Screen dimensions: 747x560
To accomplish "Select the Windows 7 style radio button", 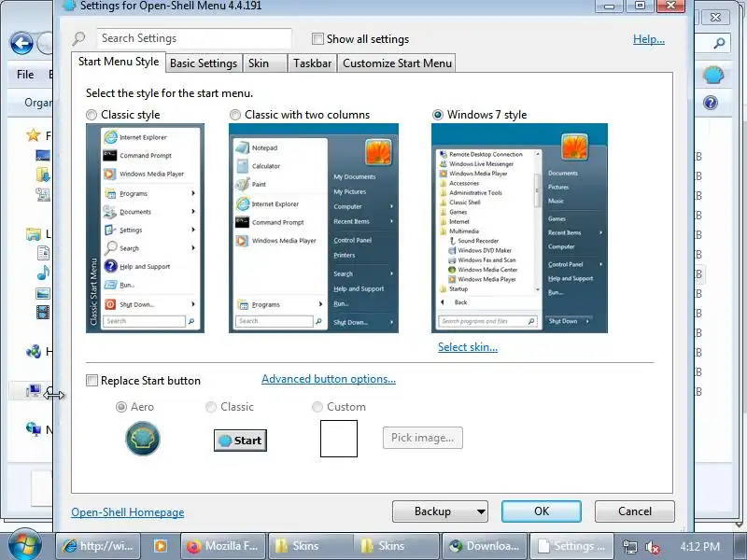I will [437, 115].
